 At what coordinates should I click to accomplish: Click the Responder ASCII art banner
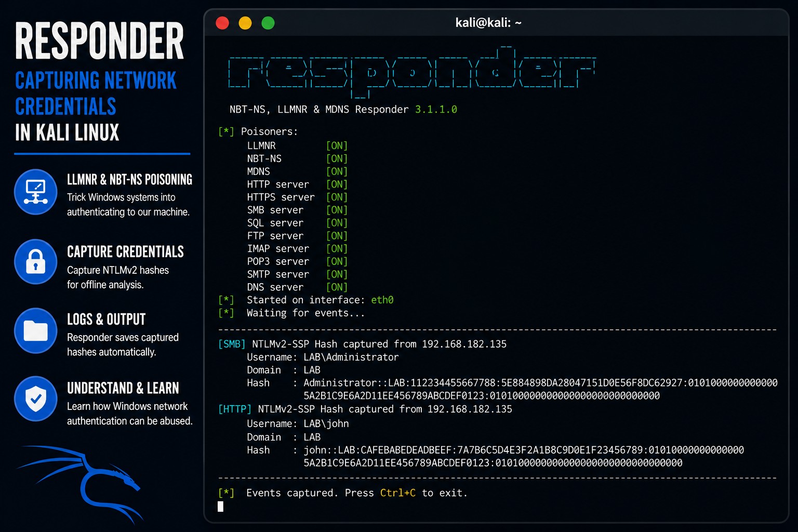click(x=412, y=72)
